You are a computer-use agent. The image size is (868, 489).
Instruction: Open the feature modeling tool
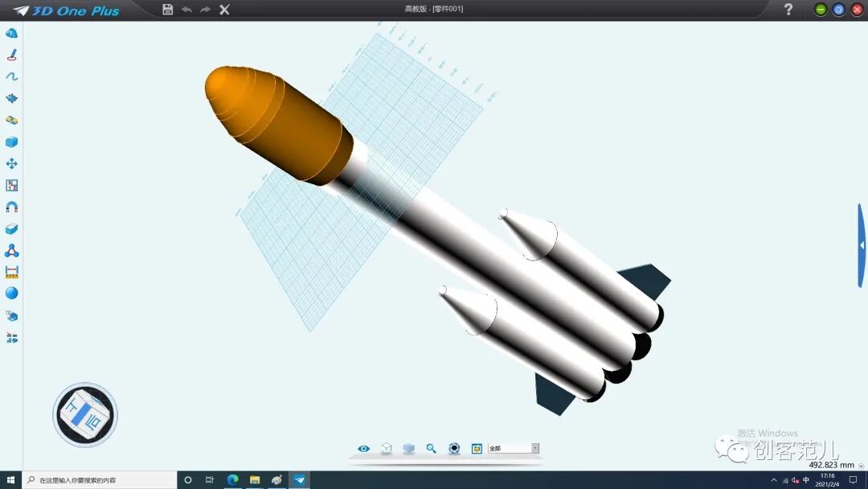point(11,99)
